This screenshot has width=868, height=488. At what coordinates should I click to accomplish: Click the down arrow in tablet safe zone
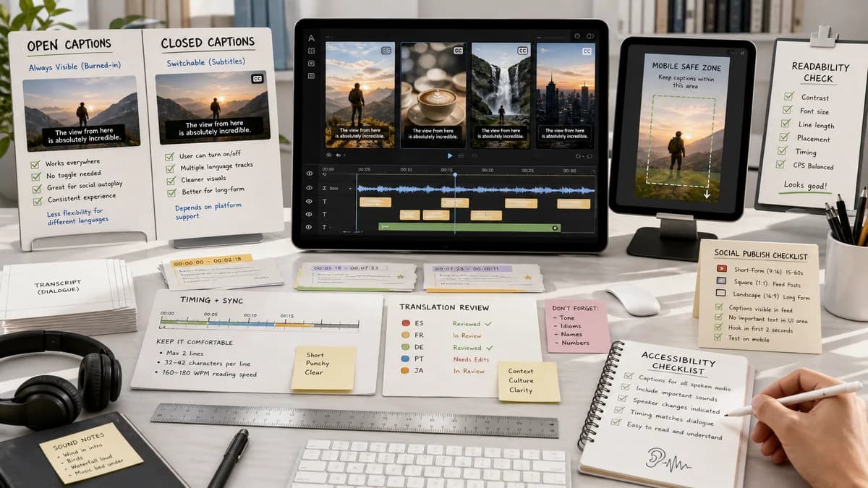707,193
